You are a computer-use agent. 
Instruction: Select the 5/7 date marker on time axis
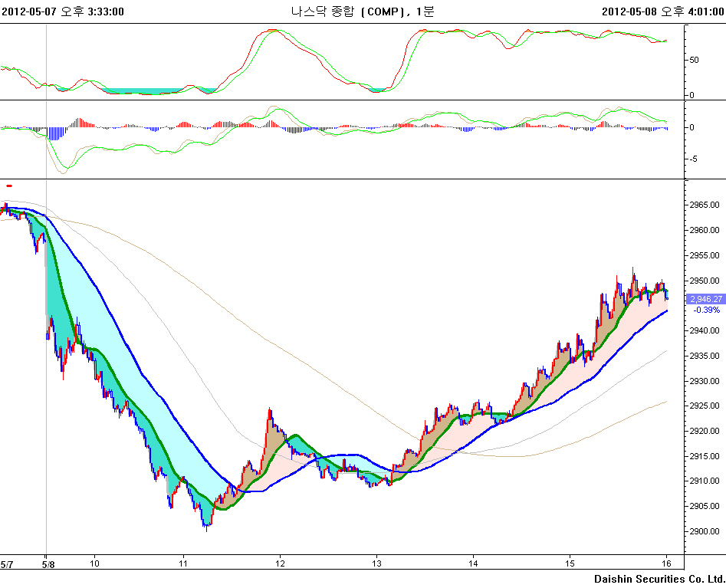click(6, 563)
